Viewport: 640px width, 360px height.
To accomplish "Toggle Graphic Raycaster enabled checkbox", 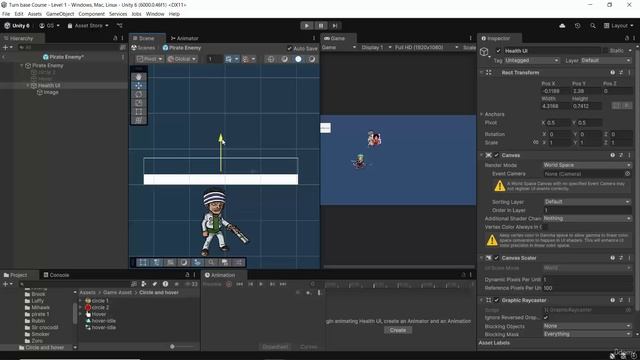I will coord(496,300).
